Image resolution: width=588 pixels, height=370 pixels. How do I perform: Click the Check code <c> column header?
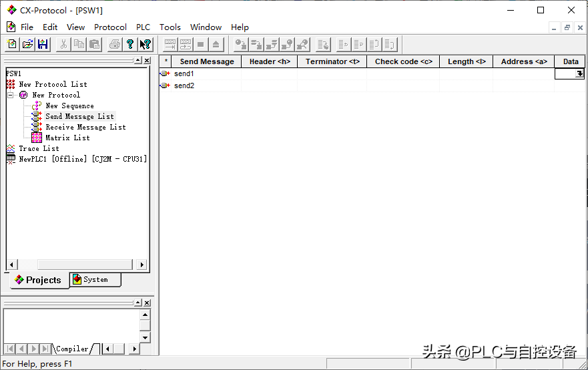403,61
